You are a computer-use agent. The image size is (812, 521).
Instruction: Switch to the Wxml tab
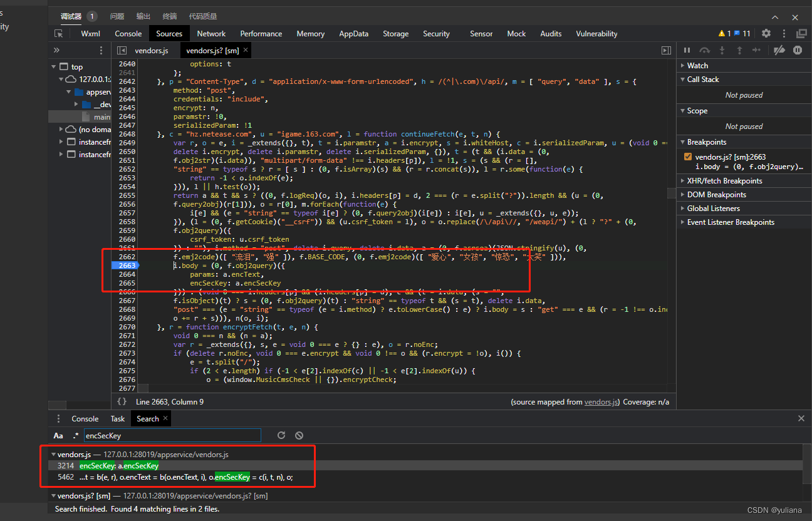90,34
